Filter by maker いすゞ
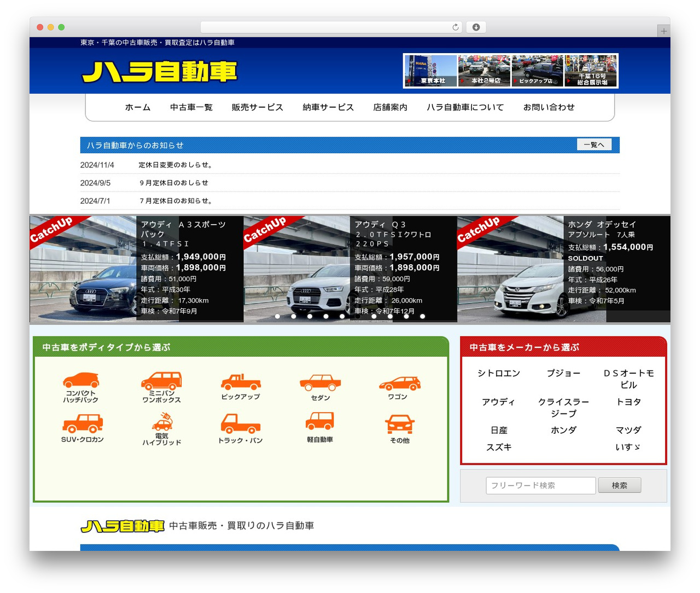The height and width of the screenshot is (593, 700). click(x=629, y=447)
